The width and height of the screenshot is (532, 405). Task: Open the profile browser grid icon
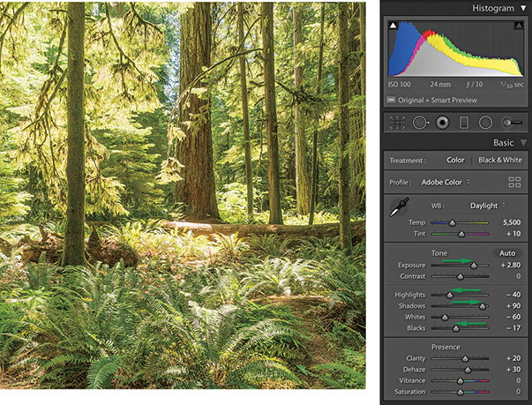(514, 183)
